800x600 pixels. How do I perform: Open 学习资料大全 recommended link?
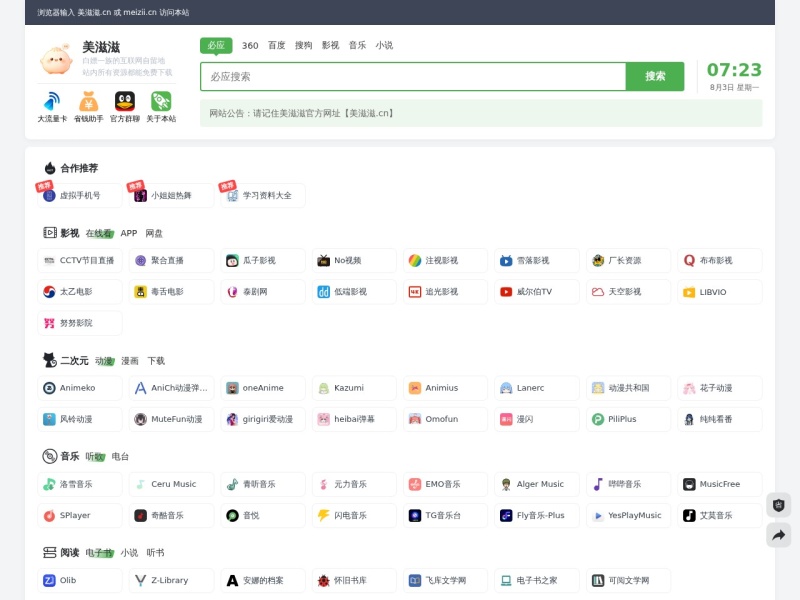tap(263, 195)
